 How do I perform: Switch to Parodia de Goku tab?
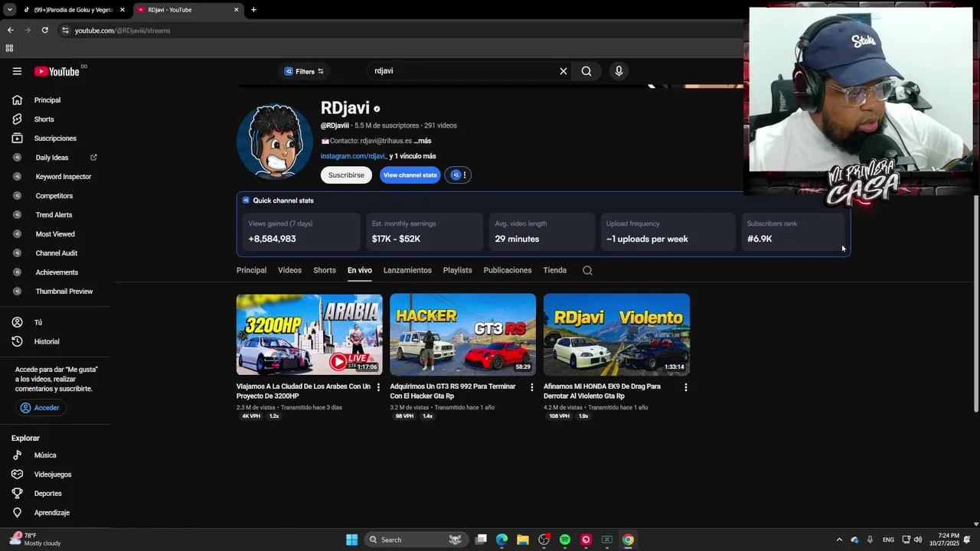(73, 10)
